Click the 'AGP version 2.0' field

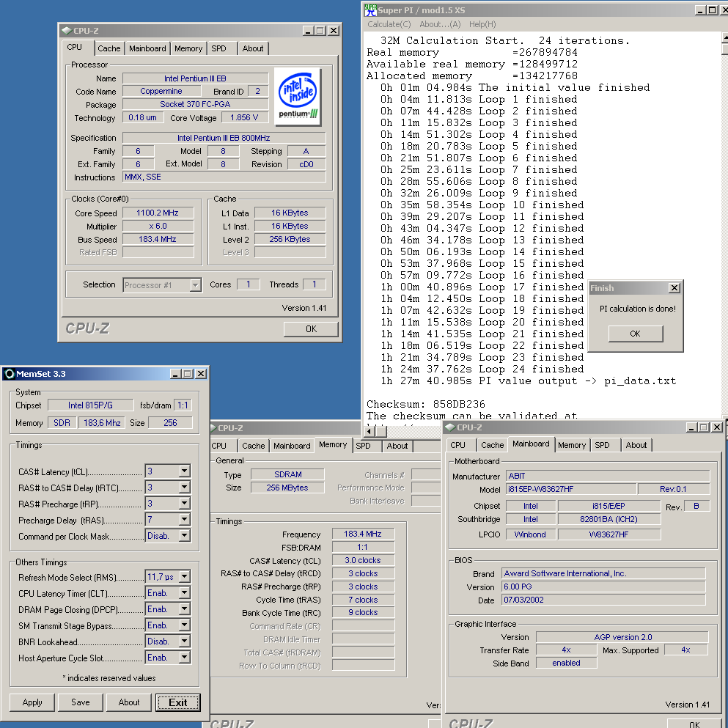[x=622, y=637]
